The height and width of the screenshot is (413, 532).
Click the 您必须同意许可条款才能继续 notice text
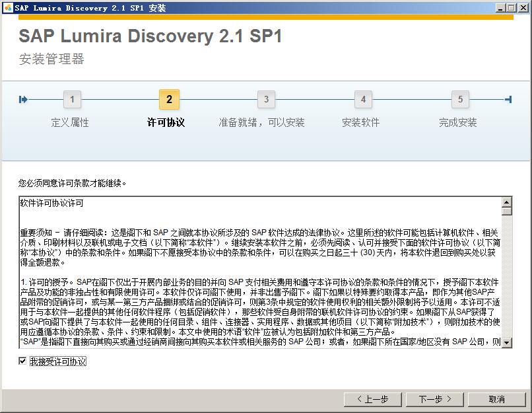pos(72,184)
